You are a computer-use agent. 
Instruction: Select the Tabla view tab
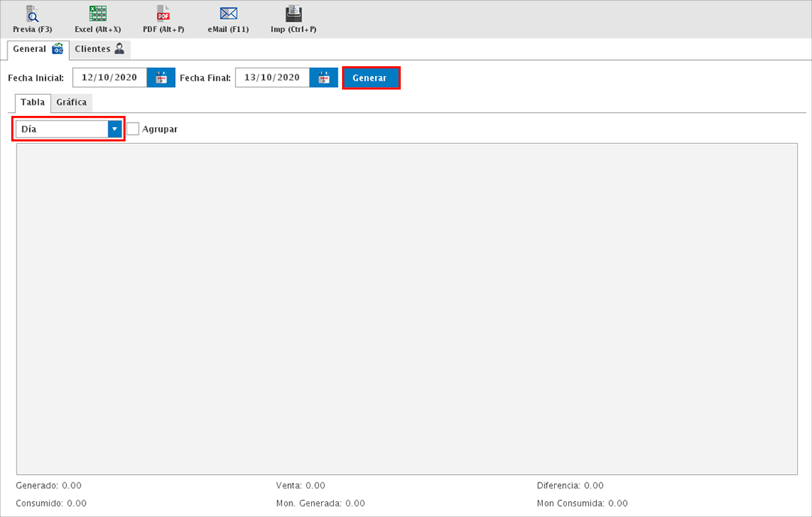32,102
